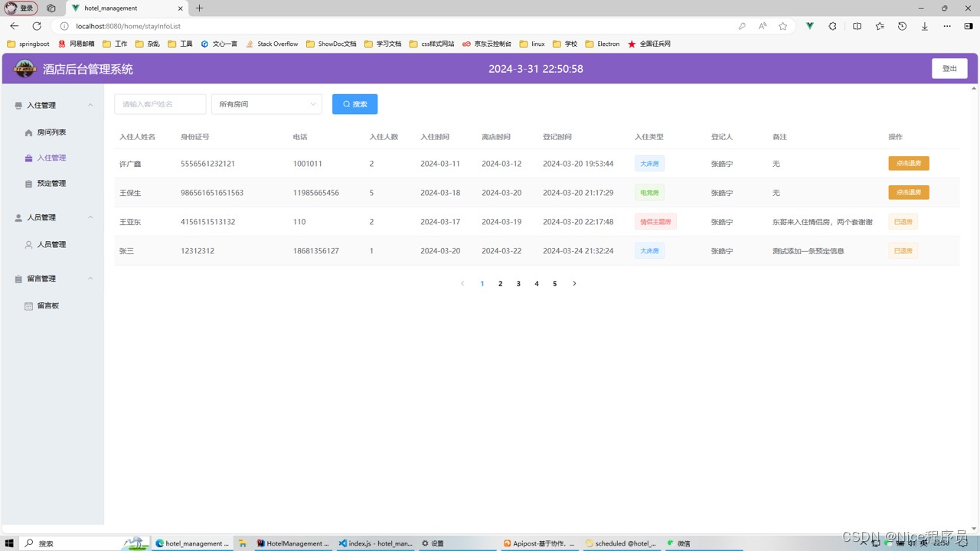Open the springboot bookmark folder

pyautogui.click(x=28, y=44)
